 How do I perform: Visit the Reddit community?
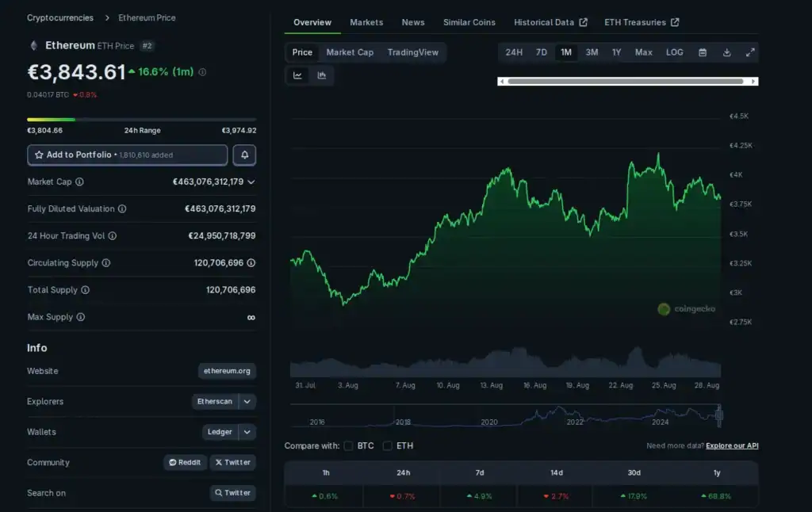tap(186, 462)
